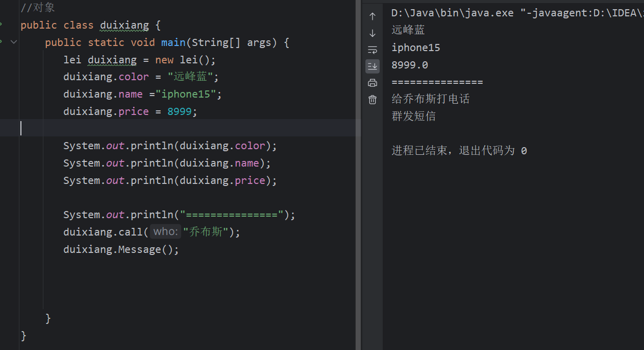Run the duixiang class from gutter arrow

[x=2, y=25]
